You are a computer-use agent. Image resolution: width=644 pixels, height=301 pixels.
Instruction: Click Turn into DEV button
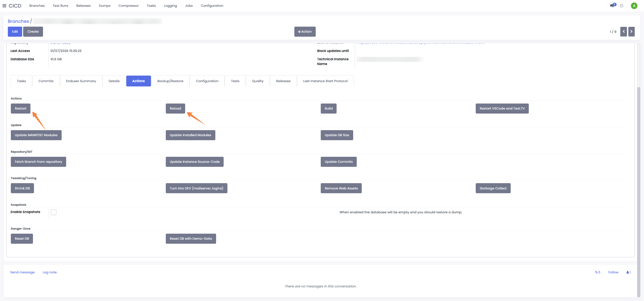[196, 188]
